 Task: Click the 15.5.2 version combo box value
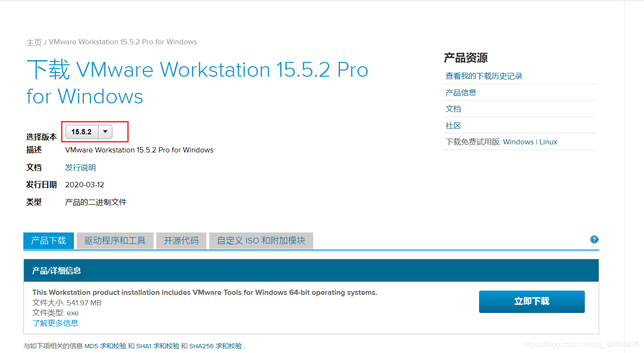[x=82, y=132]
